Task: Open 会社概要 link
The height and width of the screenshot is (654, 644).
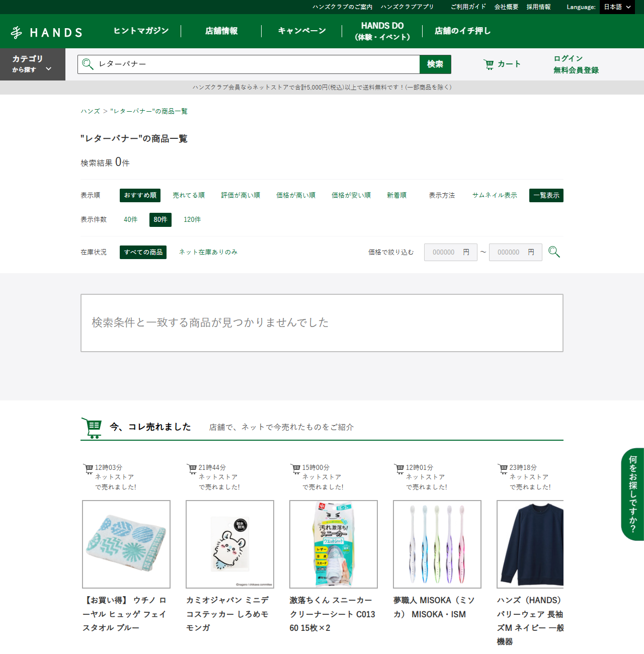Action: (506, 7)
